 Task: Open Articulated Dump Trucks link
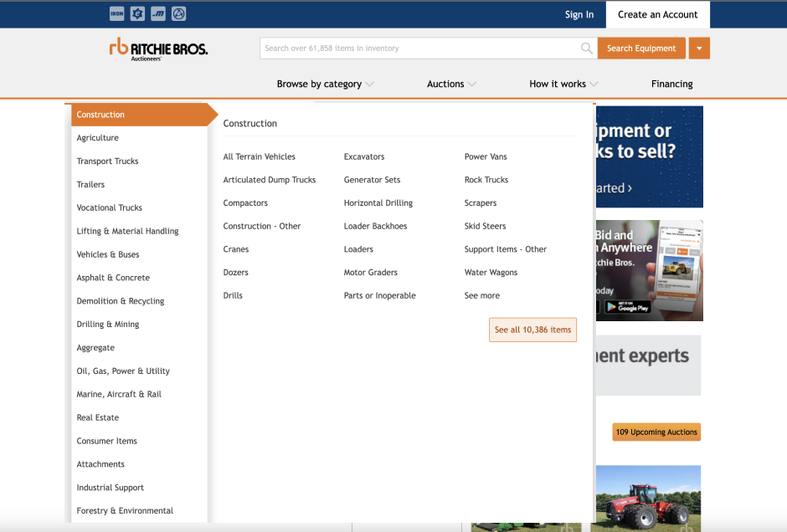click(x=270, y=180)
